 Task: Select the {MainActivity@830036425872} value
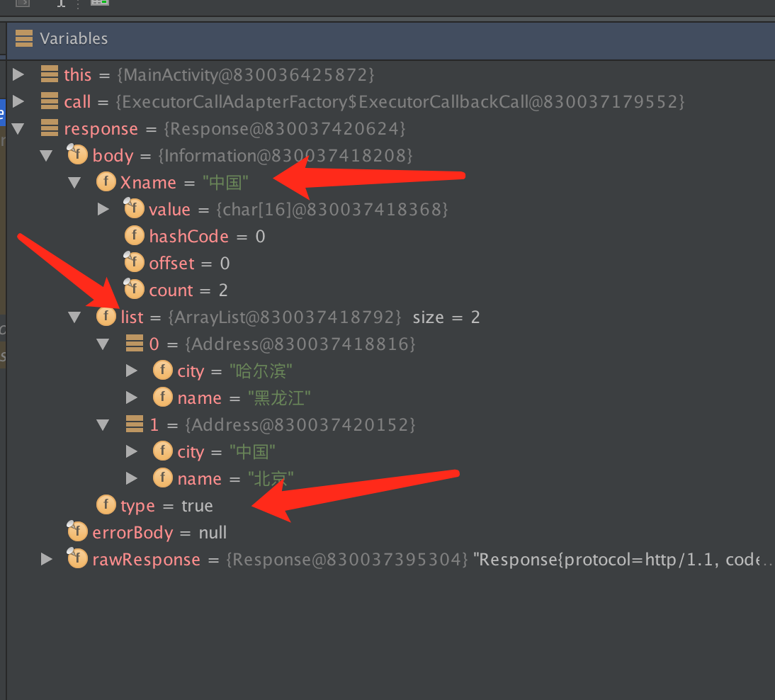pos(246,74)
